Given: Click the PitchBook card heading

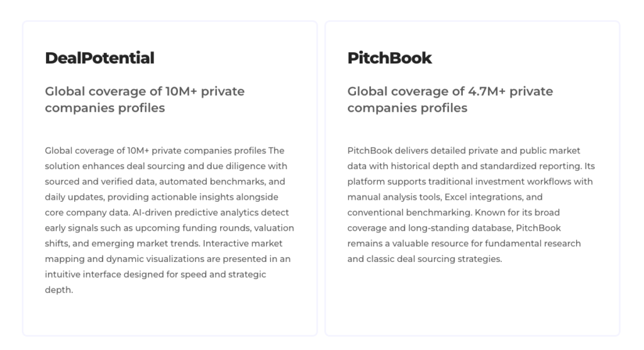Looking at the screenshot, I should 389,58.
